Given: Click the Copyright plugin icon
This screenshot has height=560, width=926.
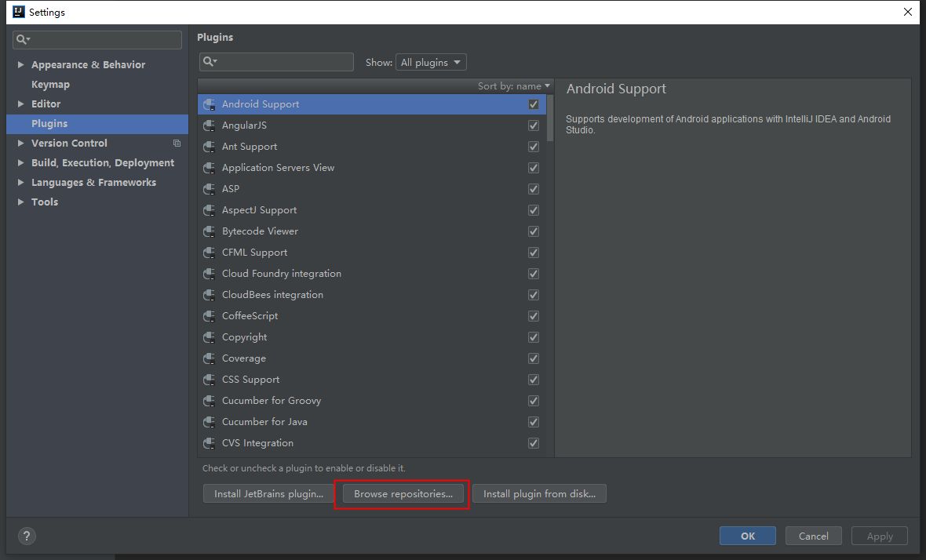Looking at the screenshot, I should click(x=209, y=337).
